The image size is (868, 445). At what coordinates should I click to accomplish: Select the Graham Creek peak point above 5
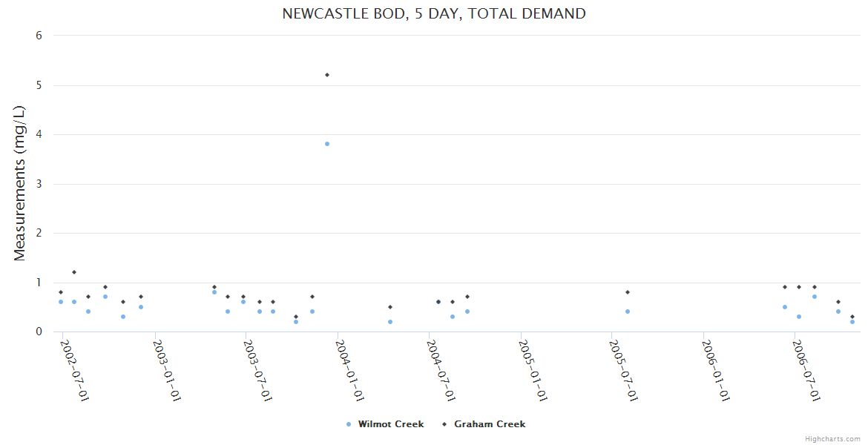click(x=327, y=75)
